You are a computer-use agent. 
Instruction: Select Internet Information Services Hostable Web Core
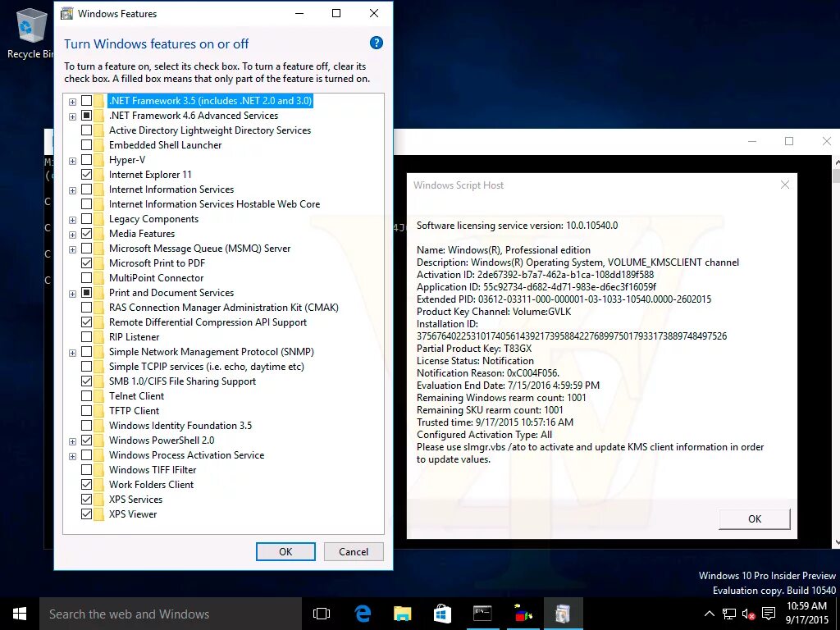[214, 204]
